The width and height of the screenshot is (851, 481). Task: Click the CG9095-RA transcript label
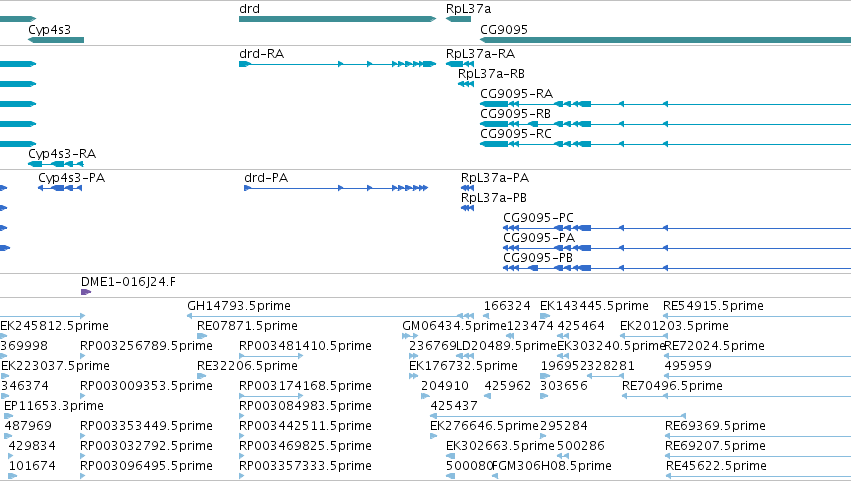tap(516, 93)
